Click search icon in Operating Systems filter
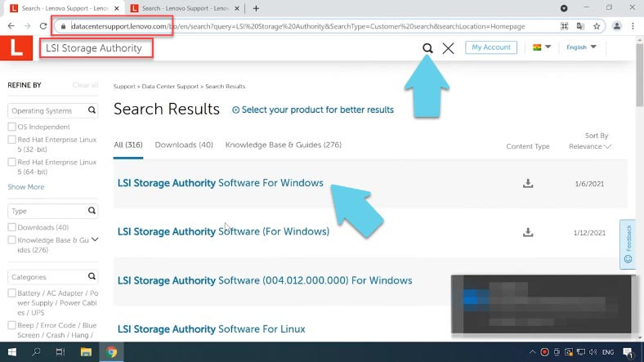The image size is (644, 362). pyautogui.click(x=92, y=110)
